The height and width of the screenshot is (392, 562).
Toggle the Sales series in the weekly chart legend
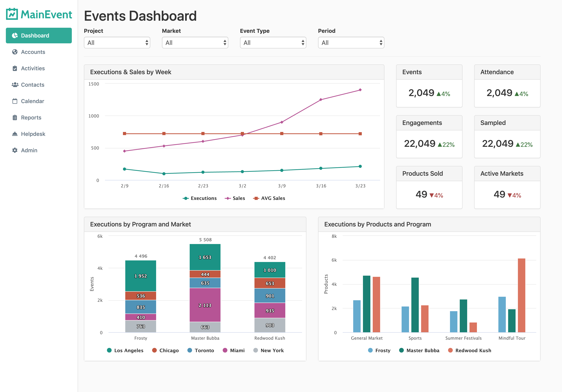[x=235, y=198]
